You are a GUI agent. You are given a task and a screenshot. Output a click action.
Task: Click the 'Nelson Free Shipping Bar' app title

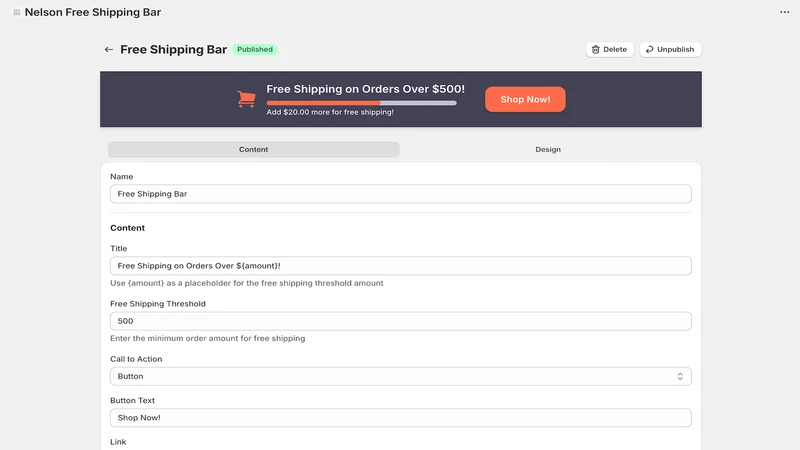[93, 12]
